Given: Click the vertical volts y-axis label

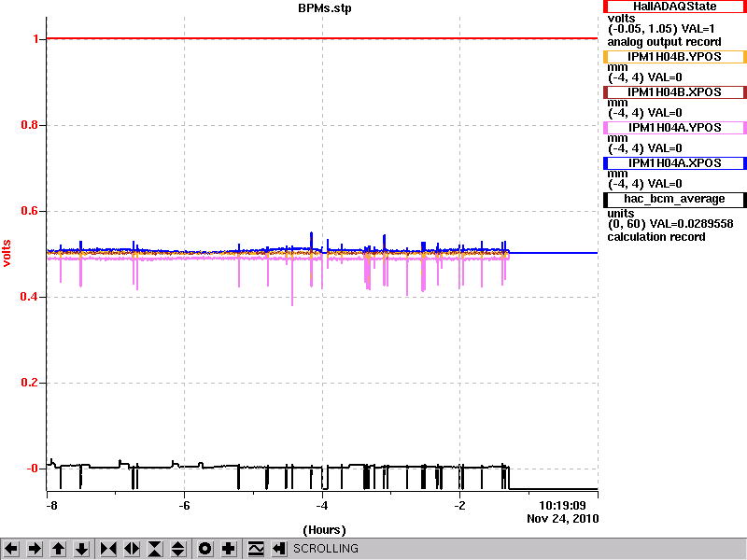Looking at the screenshot, I should (7, 253).
